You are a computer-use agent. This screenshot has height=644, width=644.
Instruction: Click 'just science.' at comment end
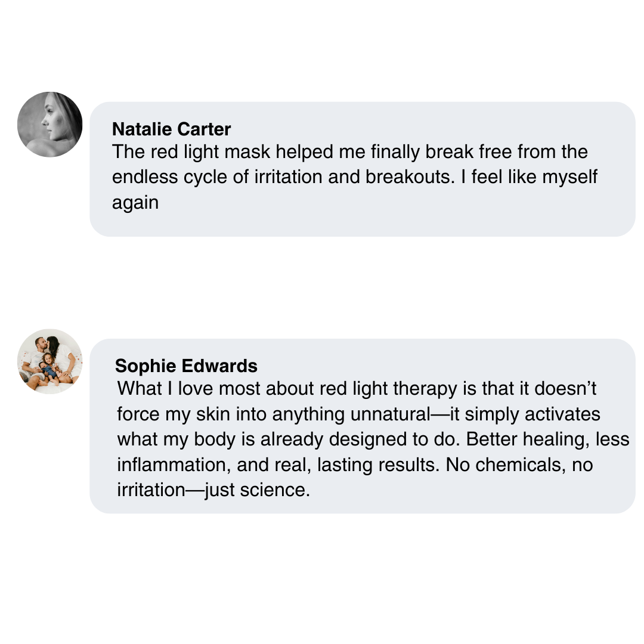click(x=258, y=490)
